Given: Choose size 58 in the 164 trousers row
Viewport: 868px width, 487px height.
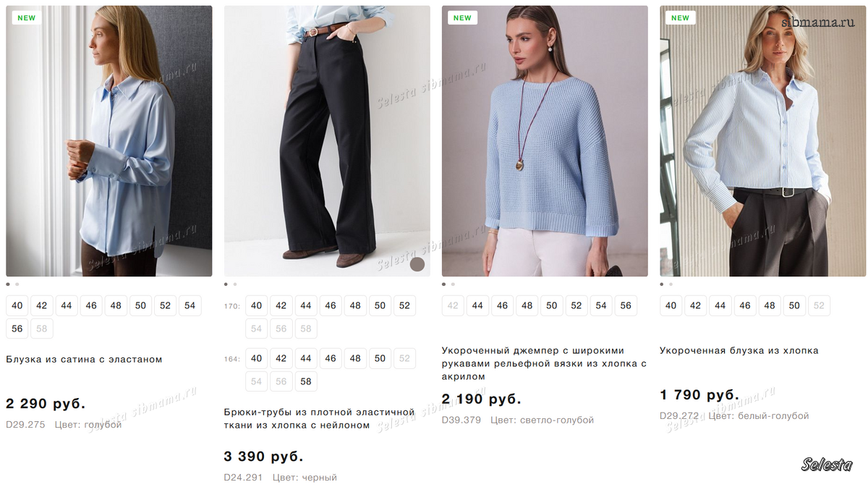Looking at the screenshot, I should point(306,381).
